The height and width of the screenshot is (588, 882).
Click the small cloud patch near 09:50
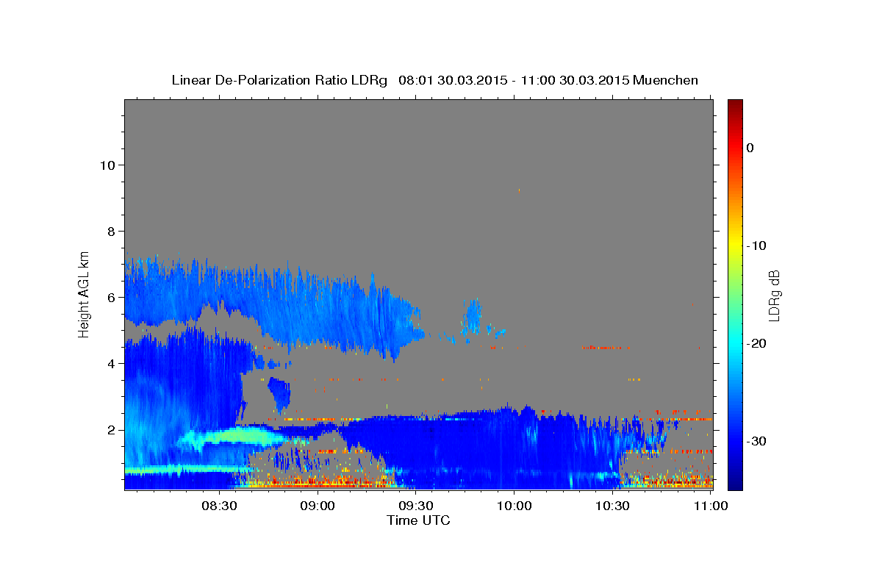pyautogui.click(x=473, y=318)
